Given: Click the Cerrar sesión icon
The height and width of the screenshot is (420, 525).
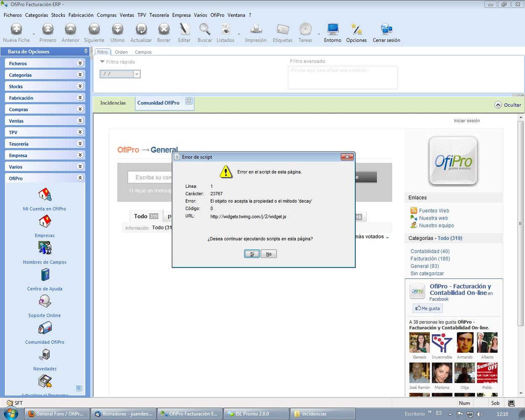Looking at the screenshot, I should point(386,29).
